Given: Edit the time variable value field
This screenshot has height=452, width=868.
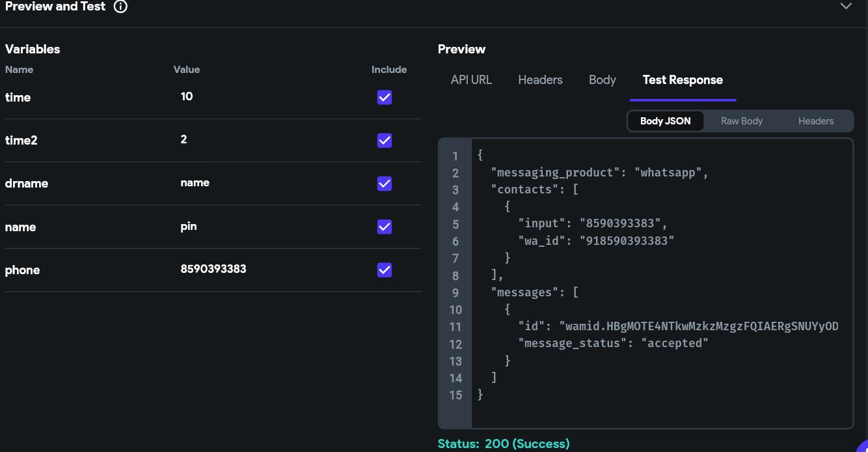Looking at the screenshot, I should [x=260, y=96].
